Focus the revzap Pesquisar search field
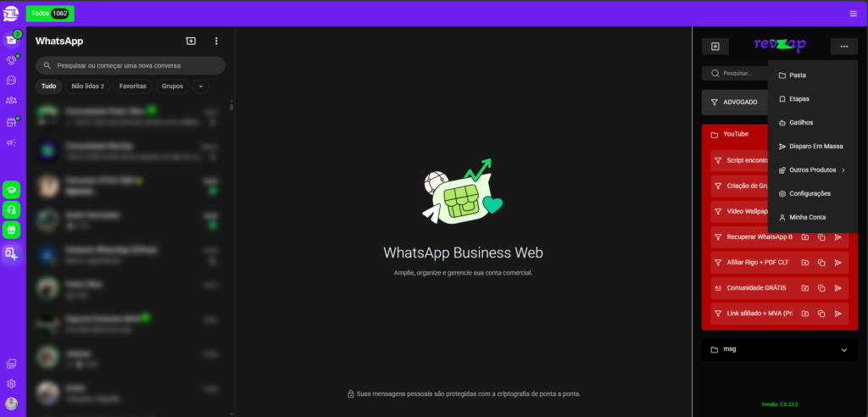Viewport: 868px width, 417px height. (735, 73)
